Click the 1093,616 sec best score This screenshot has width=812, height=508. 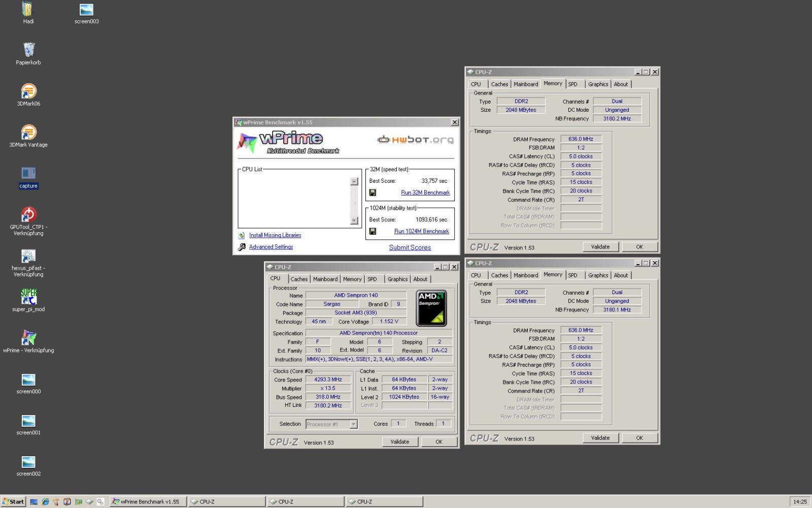pyautogui.click(x=431, y=219)
